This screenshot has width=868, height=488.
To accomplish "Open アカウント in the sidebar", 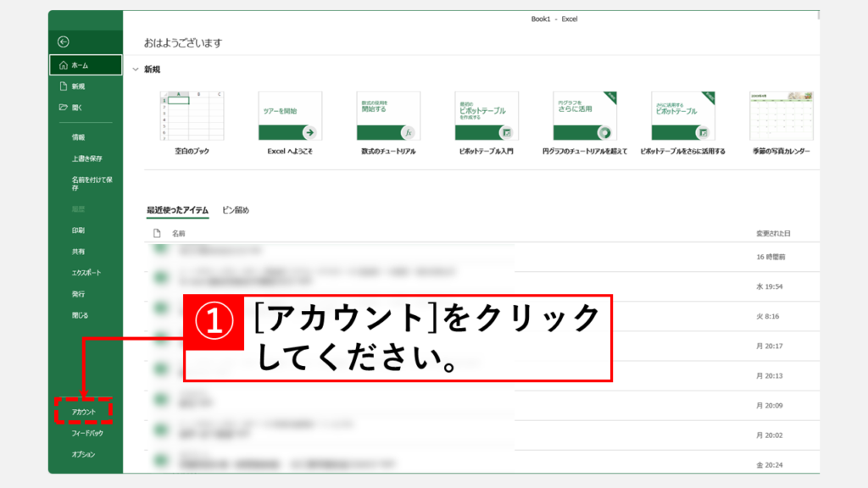I will click(84, 412).
